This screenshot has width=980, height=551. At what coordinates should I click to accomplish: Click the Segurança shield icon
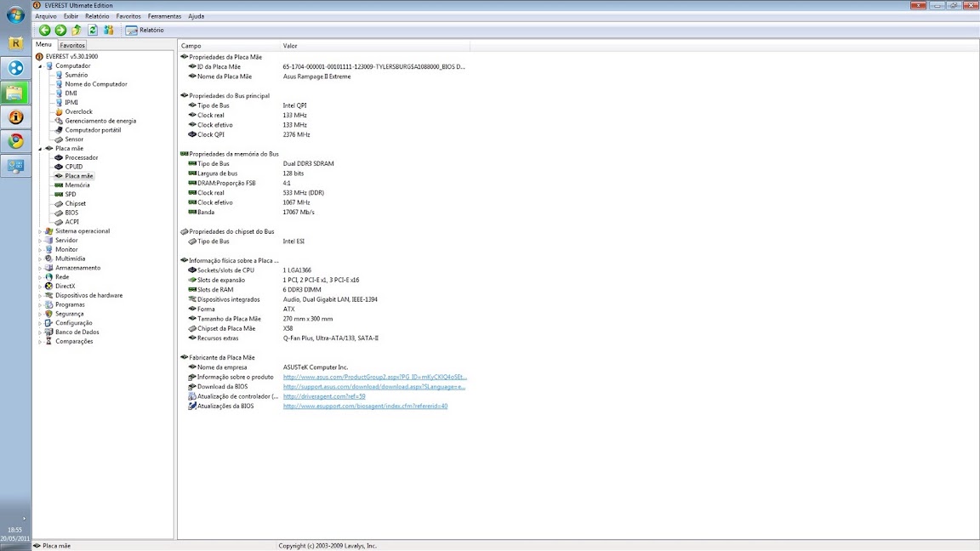click(48, 314)
